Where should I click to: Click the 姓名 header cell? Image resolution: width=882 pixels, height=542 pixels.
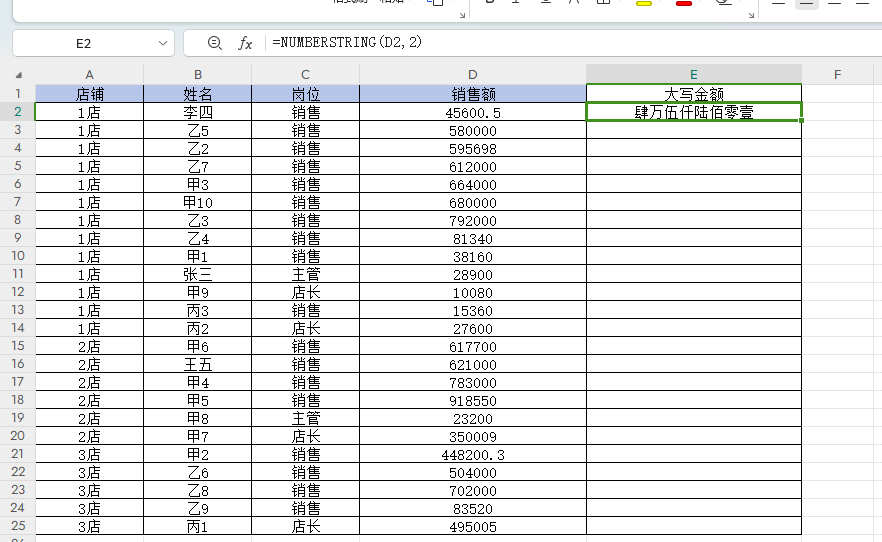click(x=197, y=94)
